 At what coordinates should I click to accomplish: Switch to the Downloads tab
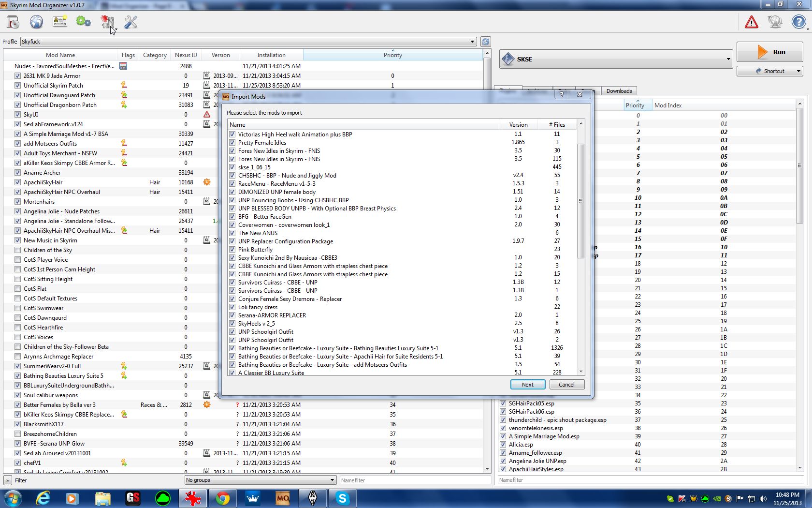coord(619,91)
